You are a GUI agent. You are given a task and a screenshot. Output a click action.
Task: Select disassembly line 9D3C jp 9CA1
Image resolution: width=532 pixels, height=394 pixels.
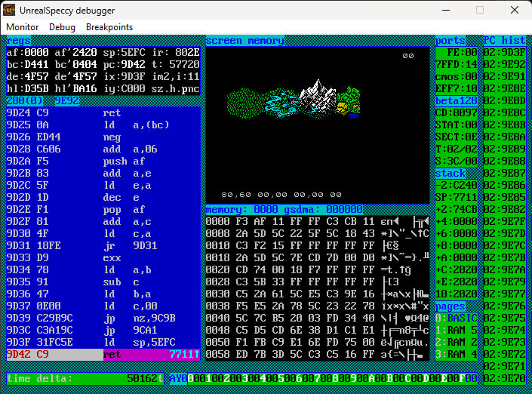pyautogui.click(x=103, y=330)
